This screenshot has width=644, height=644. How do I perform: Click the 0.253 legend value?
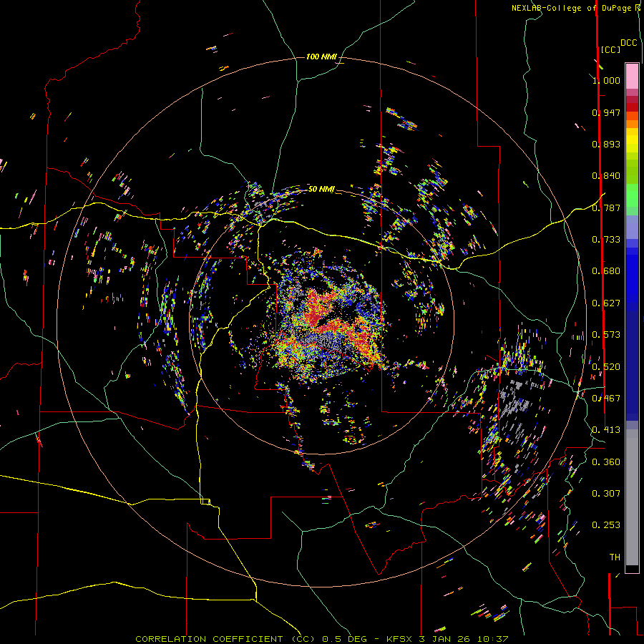coord(606,525)
